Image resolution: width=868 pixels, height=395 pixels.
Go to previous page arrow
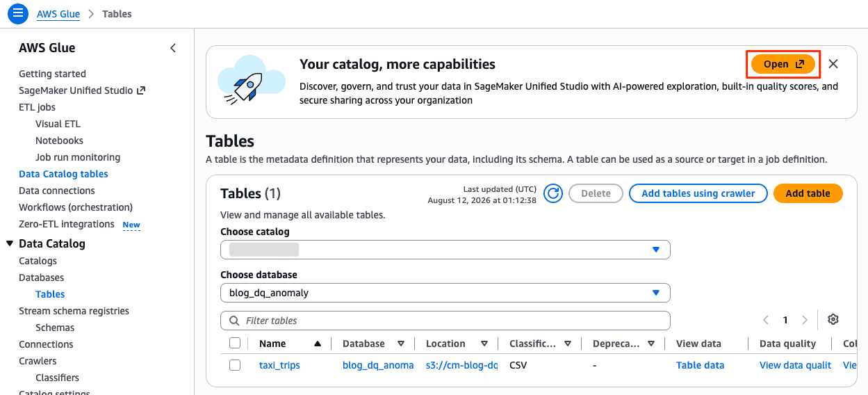766,320
